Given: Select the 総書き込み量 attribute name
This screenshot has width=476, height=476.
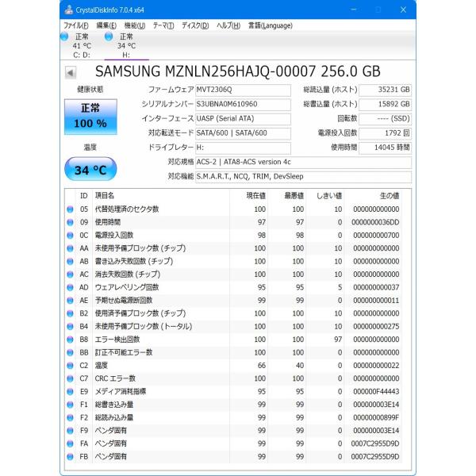Looking at the screenshot, I should 114,405.
